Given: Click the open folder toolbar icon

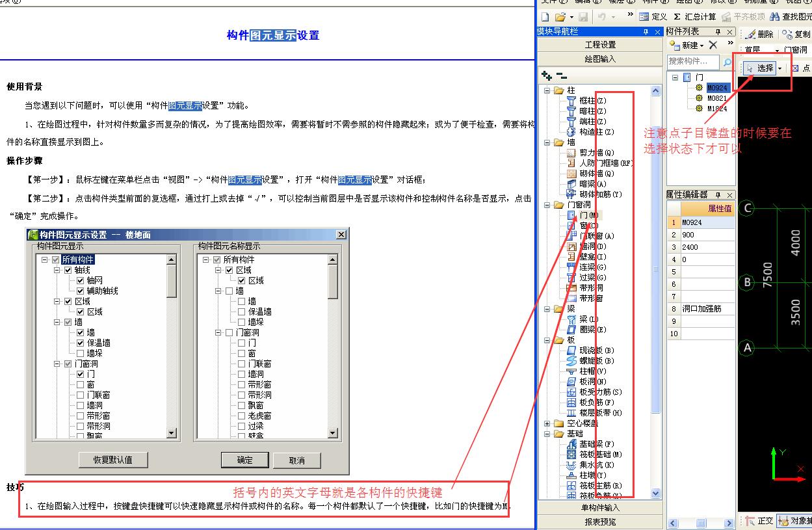Looking at the screenshot, I should click(x=560, y=17).
